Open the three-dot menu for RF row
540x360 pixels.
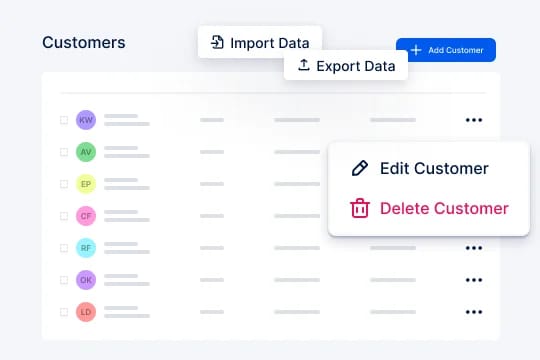(474, 248)
